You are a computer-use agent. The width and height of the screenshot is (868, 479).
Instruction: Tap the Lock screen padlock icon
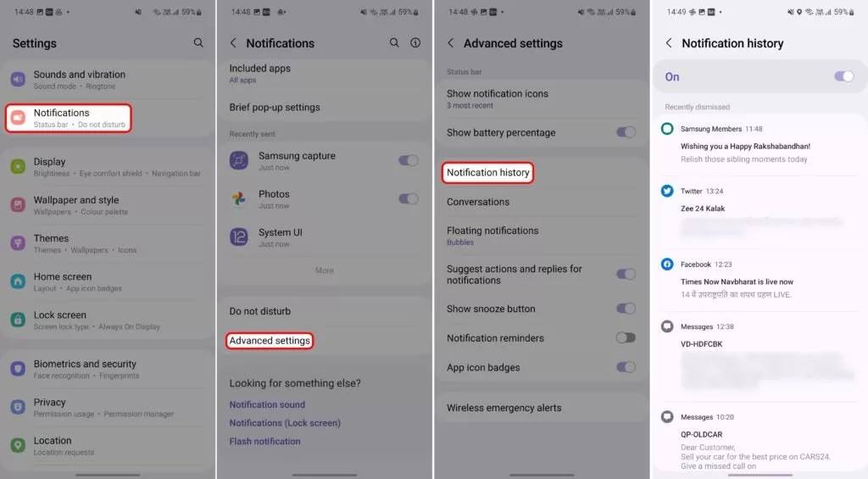pyautogui.click(x=18, y=320)
